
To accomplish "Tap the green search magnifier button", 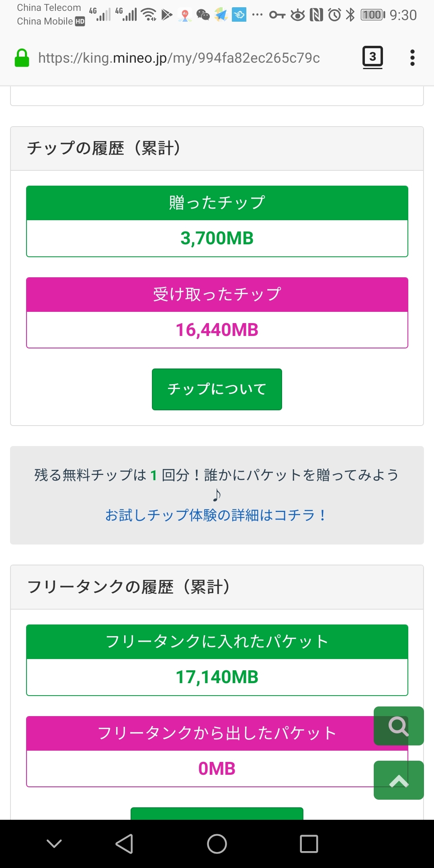I will [x=398, y=726].
